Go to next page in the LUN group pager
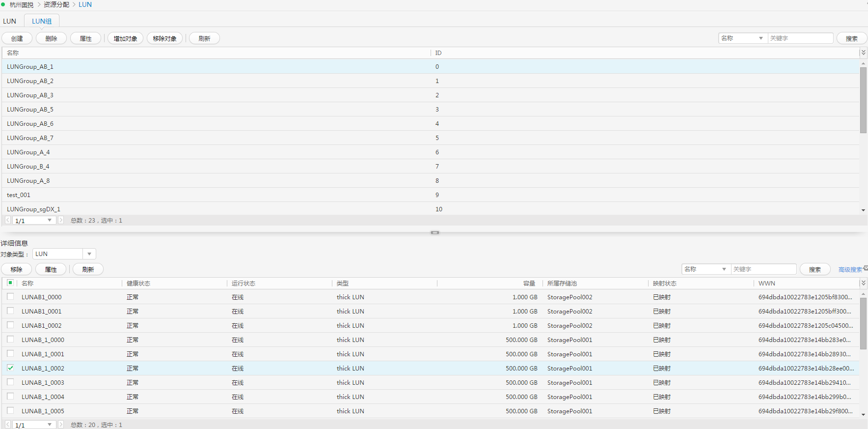 click(61, 220)
